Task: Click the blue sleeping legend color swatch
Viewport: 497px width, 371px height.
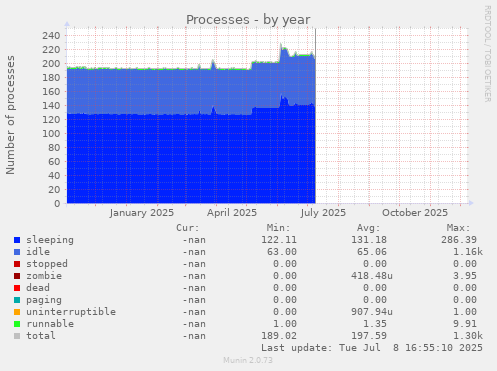Action: tap(17, 240)
